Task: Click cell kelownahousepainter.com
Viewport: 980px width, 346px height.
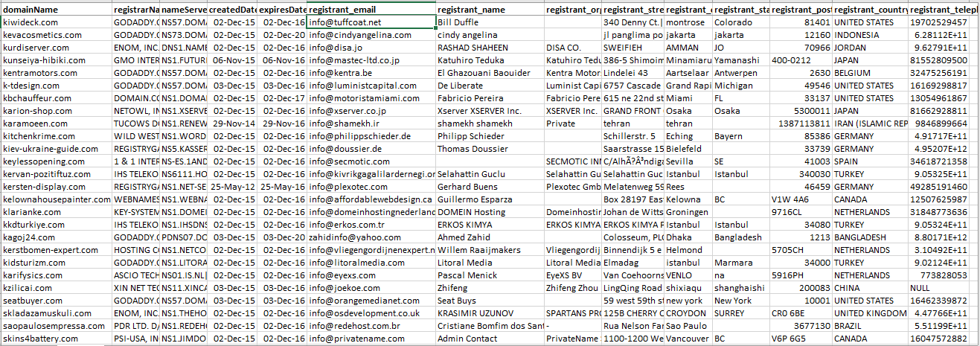Action: click(57, 199)
